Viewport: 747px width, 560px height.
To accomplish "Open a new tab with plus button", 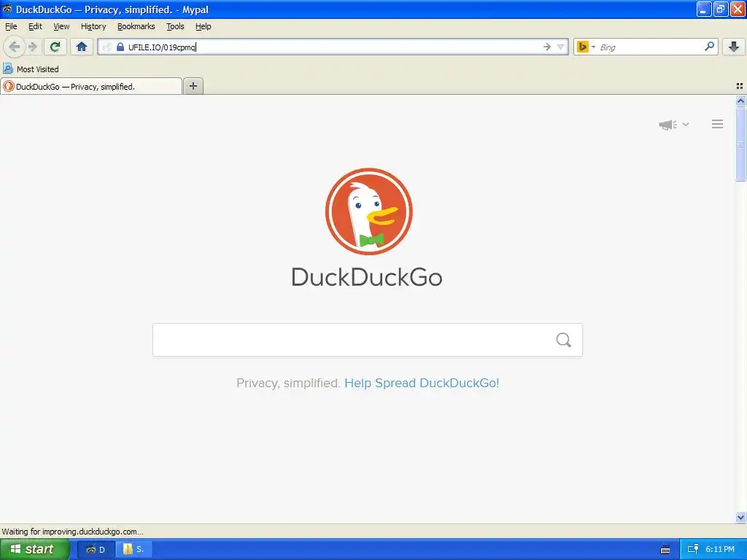I will (x=193, y=86).
